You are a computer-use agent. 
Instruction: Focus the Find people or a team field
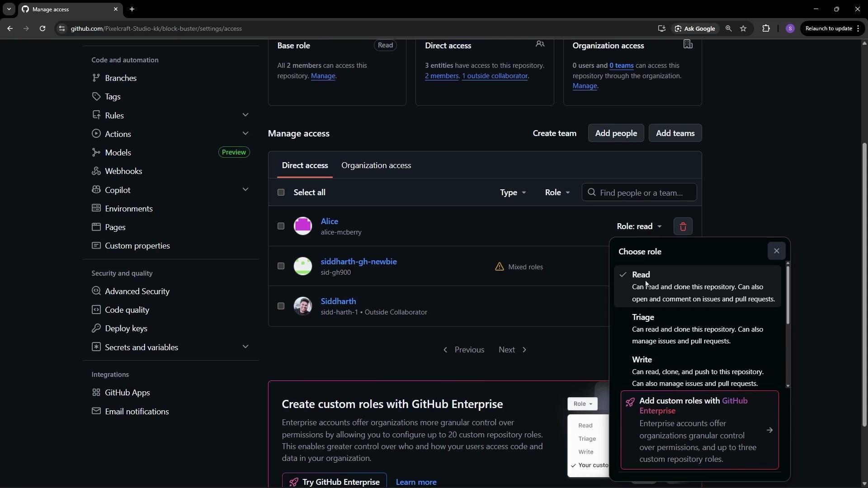point(639,192)
